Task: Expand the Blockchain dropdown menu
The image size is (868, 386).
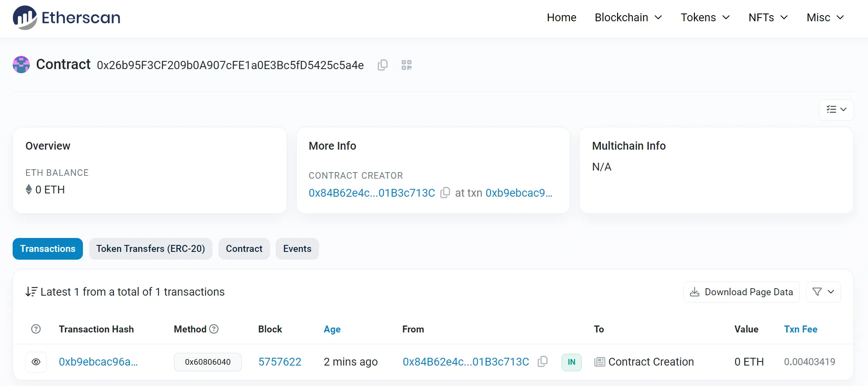Action: click(628, 18)
